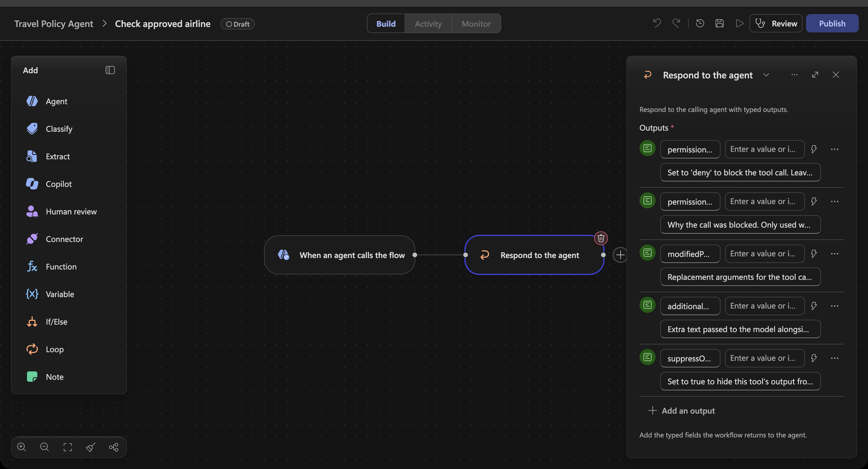Open type selector for modifiedP output
This screenshot has height=469, width=868.
click(x=648, y=253)
